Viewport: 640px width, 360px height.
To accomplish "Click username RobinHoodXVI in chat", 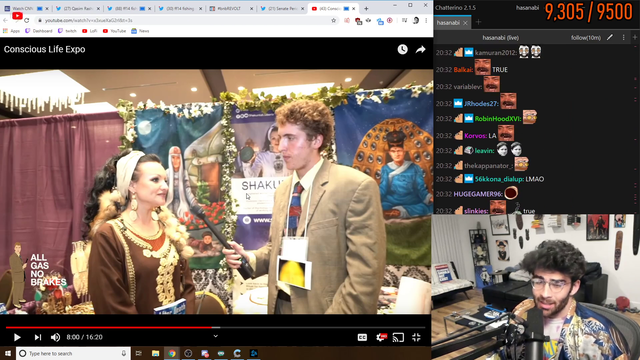I will (x=498, y=119).
